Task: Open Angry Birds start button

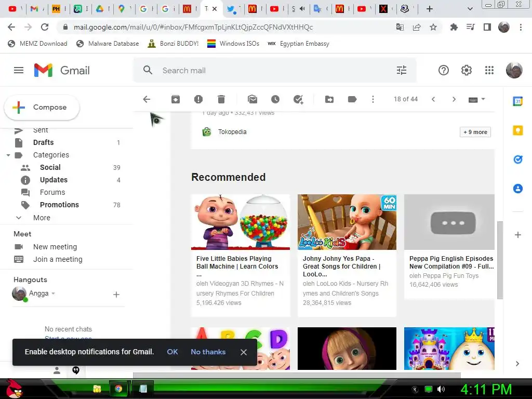Action: pos(14,389)
